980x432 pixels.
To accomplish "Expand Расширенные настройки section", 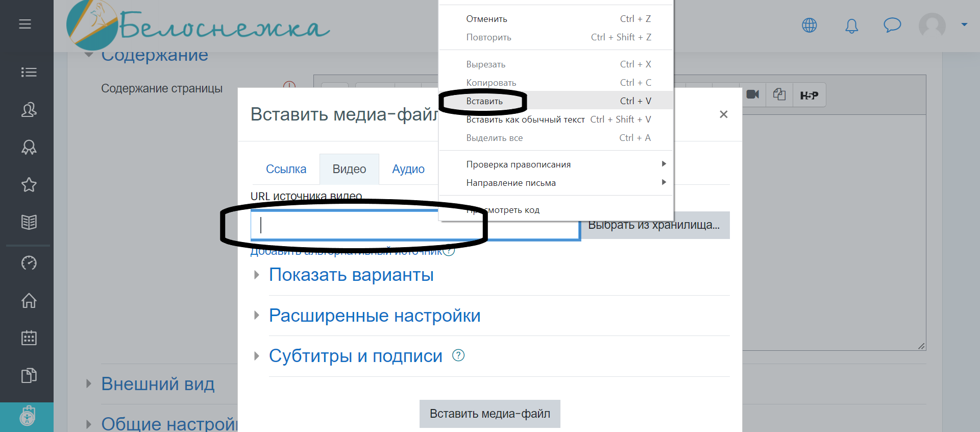I will (x=374, y=316).
